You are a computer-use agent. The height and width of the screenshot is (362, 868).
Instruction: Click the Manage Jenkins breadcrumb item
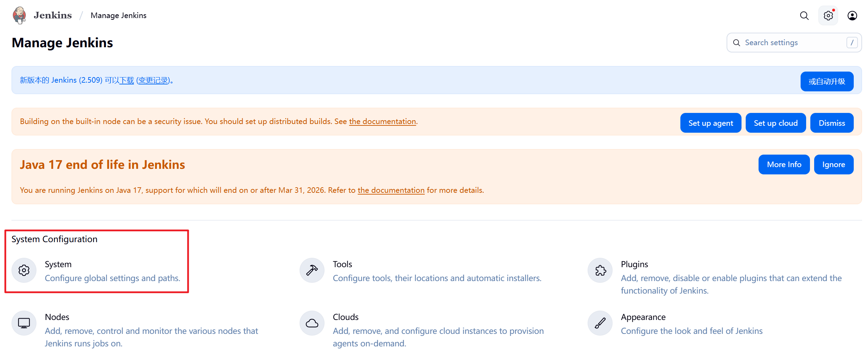tap(118, 16)
